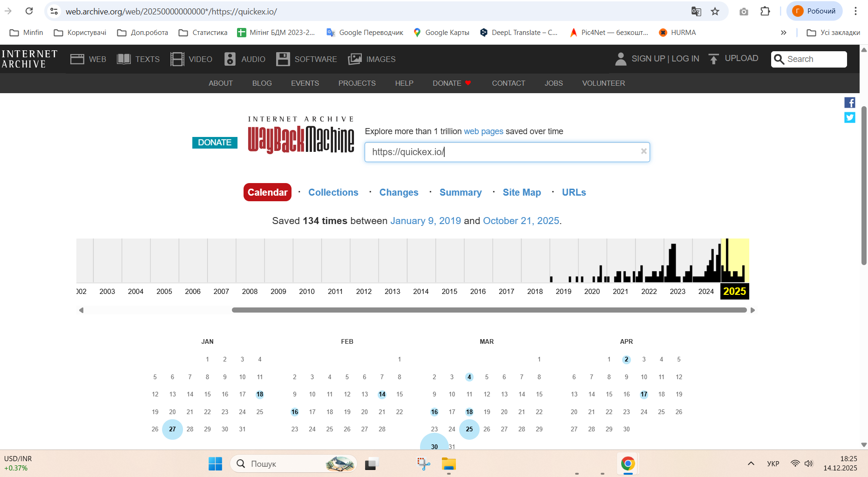The height and width of the screenshot is (477, 868).
Task: Open the Google Карты bookmark
Action: pyautogui.click(x=441, y=33)
